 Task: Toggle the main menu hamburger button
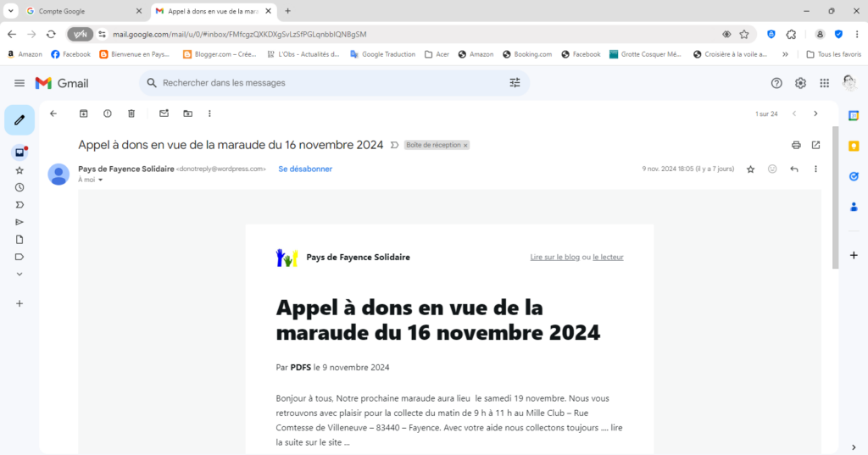coord(19,83)
